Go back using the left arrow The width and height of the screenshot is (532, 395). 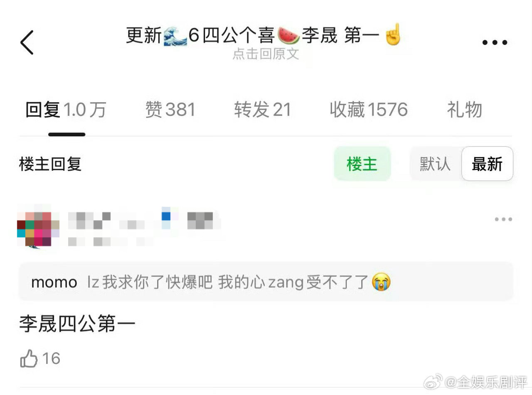27,42
